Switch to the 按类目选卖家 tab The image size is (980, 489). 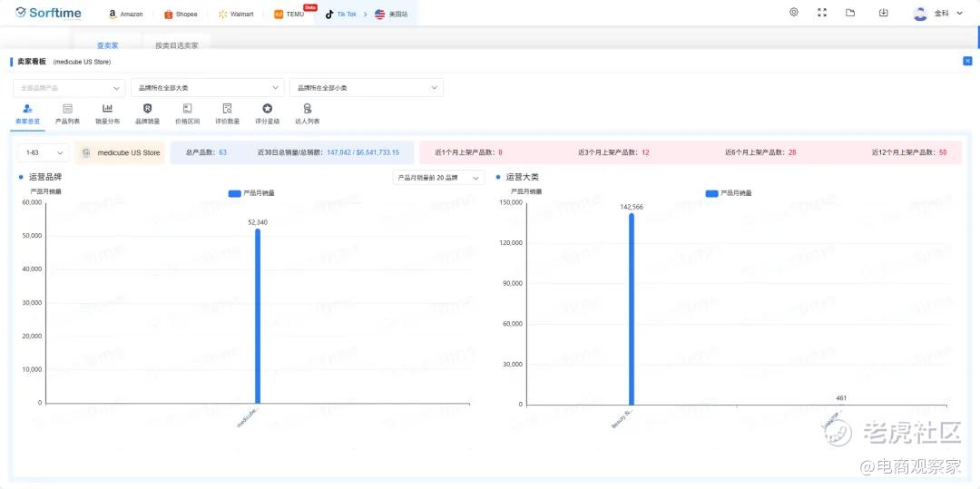click(177, 45)
